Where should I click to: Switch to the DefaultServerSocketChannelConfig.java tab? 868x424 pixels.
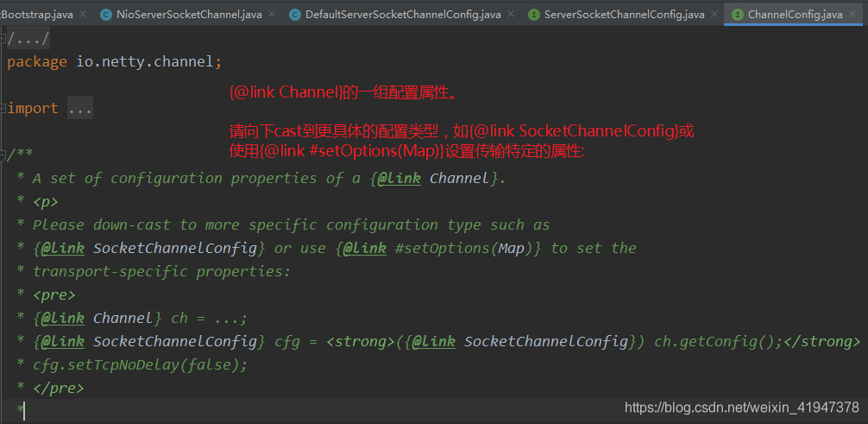click(x=403, y=15)
